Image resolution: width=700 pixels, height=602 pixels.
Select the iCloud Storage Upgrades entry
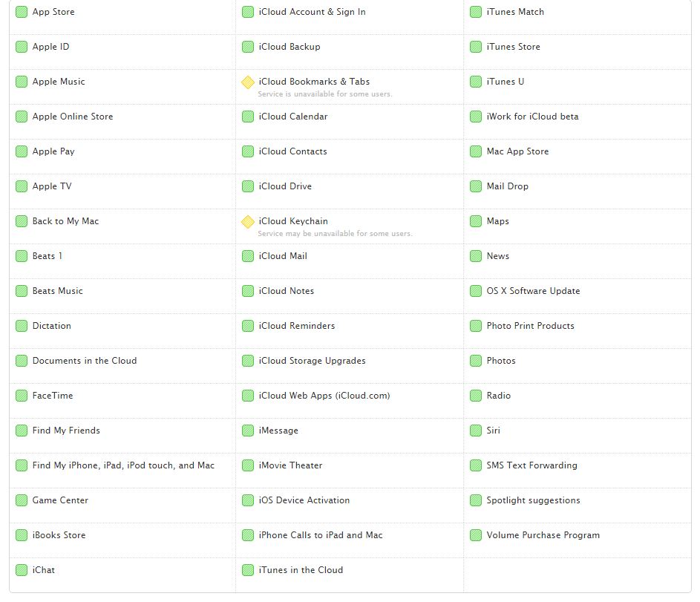(x=312, y=361)
